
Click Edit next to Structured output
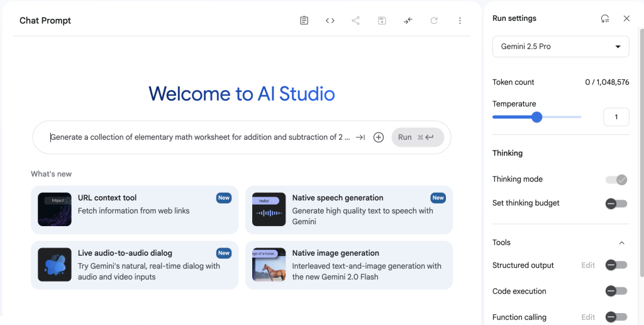(x=588, y=265)
